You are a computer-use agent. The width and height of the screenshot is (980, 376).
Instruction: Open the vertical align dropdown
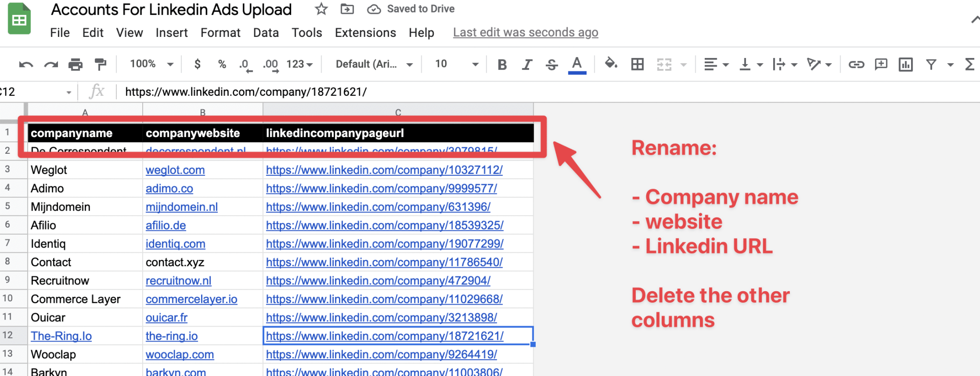click(x=751, y=64)
